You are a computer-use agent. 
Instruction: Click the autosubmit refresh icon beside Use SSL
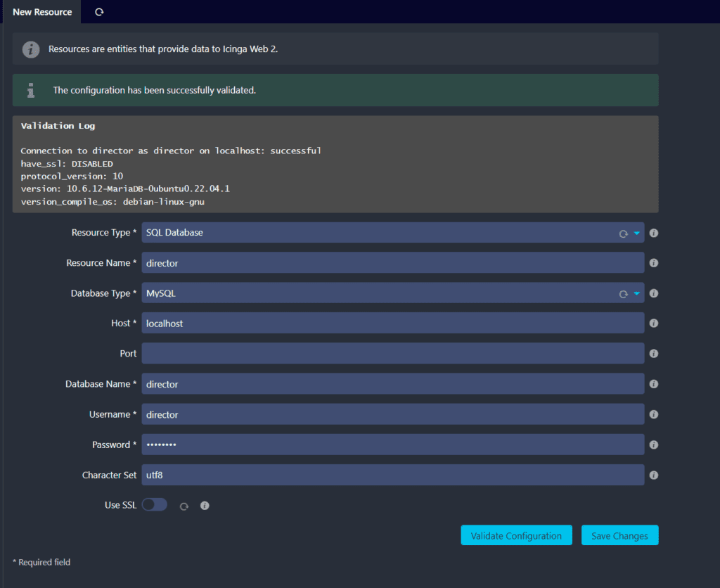184,506
